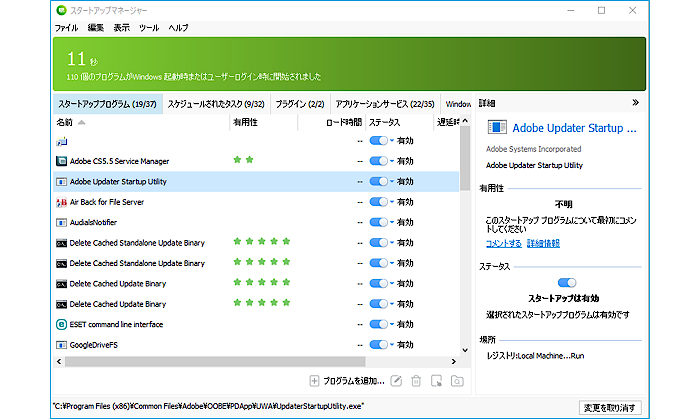Image resolution: width=700 pixels, height=419 pixels.
Task: Turn off Air Back for File Server switch
Action: (379, 202)
